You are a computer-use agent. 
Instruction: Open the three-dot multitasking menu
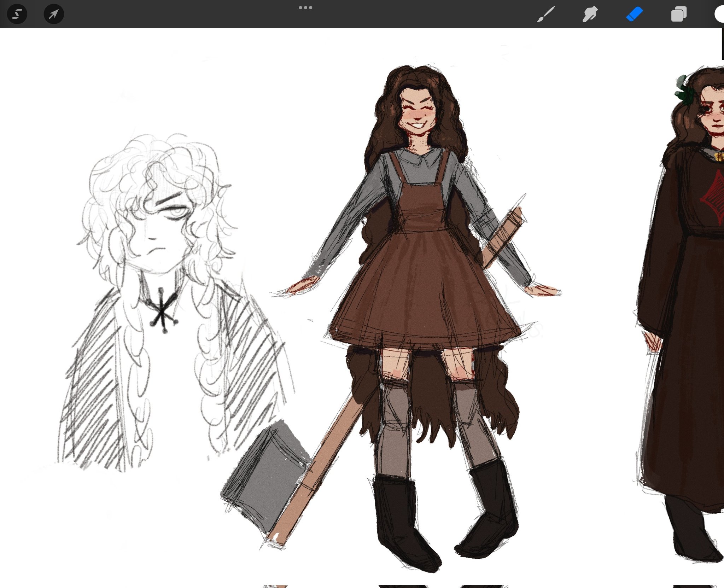click(x=305, y=8)
